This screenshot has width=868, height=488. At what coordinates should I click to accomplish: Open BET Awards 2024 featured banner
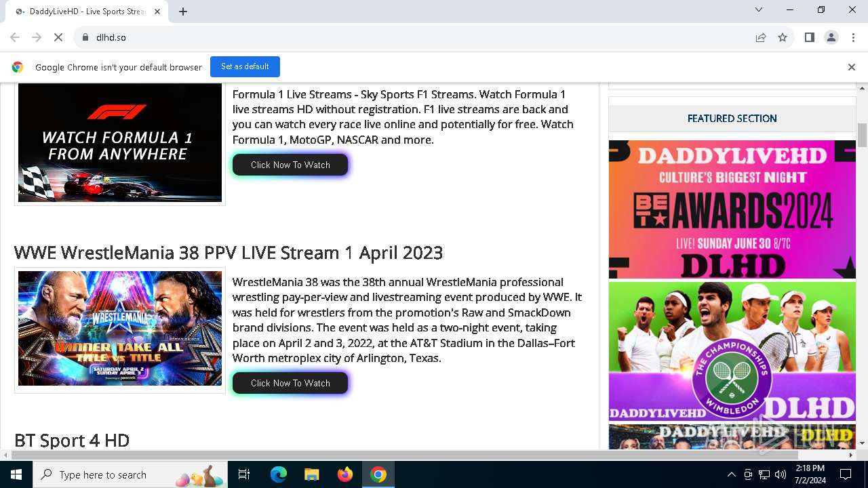732,209
